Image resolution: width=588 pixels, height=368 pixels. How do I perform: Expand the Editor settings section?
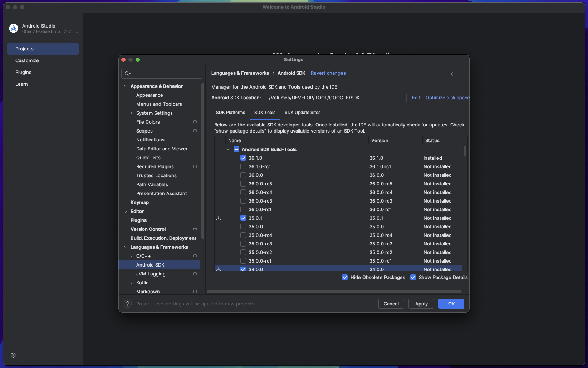(x=126, y=212)
